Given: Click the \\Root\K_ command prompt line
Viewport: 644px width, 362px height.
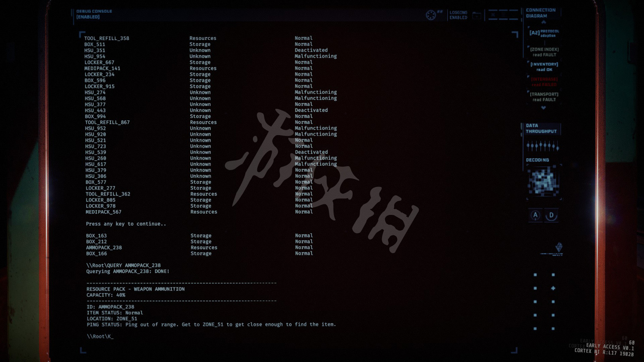Looking at the screenshot, I should [x=100, y=336].
